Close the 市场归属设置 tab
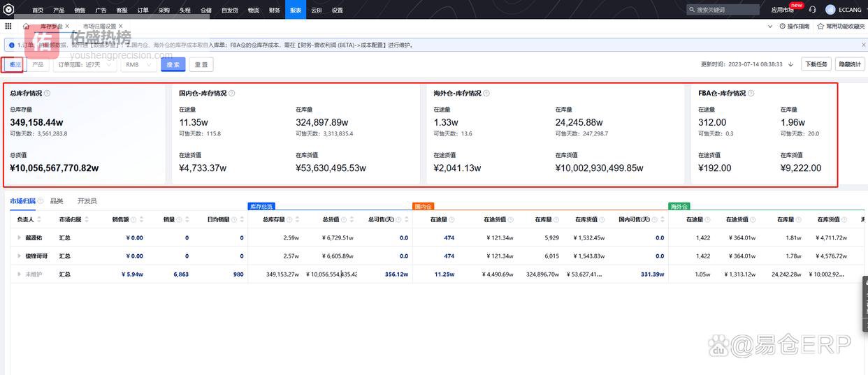Viewport: 868px width, 375px height. (x=122, y=27)
